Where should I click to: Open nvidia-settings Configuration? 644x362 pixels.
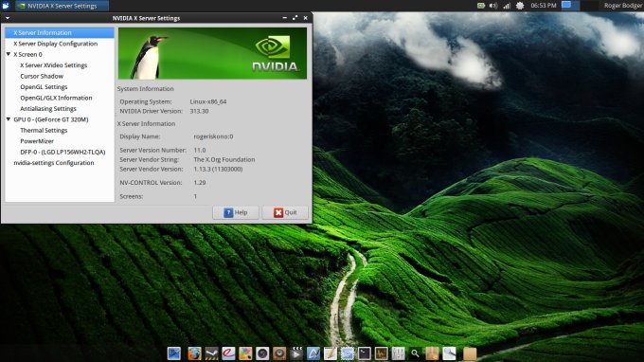point(54,163)
